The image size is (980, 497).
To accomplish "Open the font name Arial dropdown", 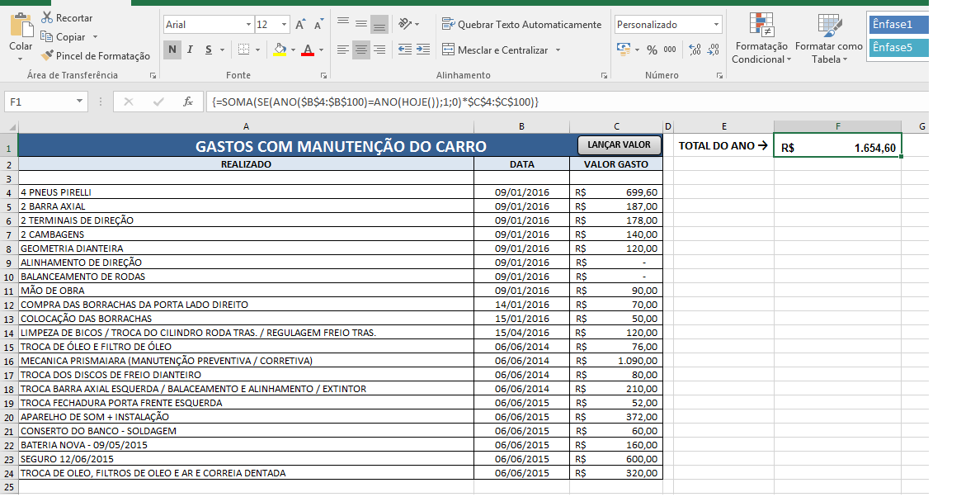I will [248, 25].
